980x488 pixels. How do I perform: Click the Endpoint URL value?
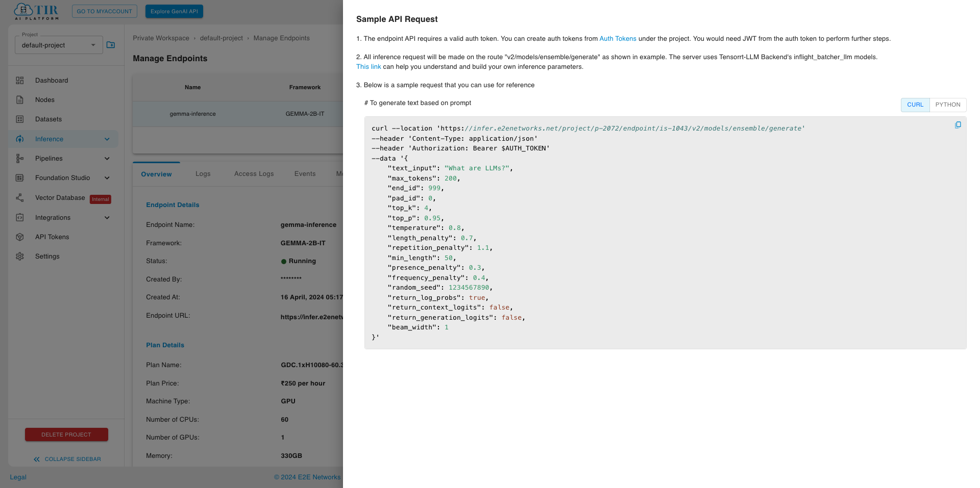311,317
